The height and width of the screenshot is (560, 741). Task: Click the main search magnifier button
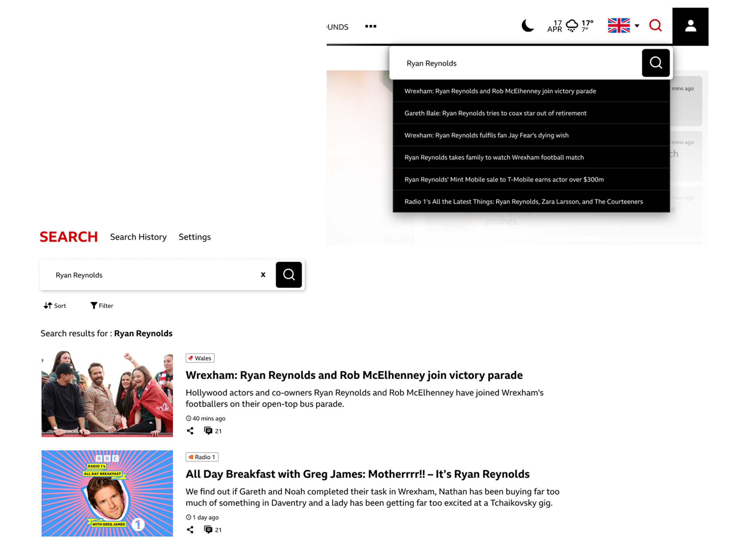(289, 275)
